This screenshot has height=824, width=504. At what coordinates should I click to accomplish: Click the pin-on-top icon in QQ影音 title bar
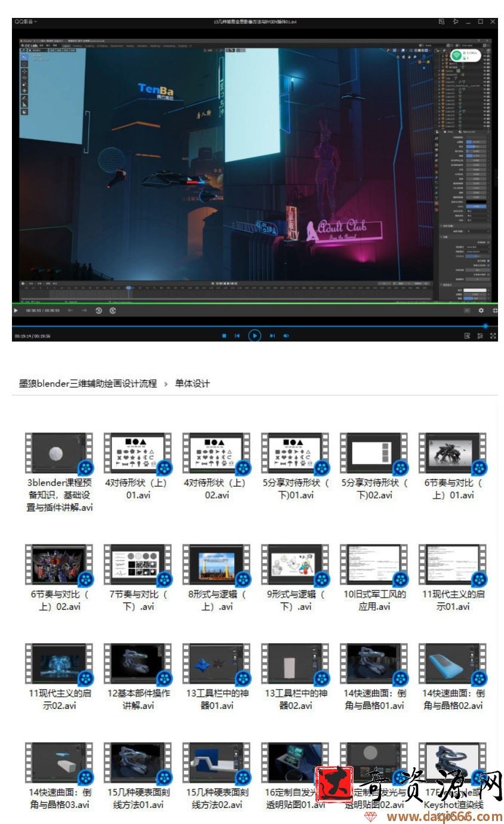[456, 21]
